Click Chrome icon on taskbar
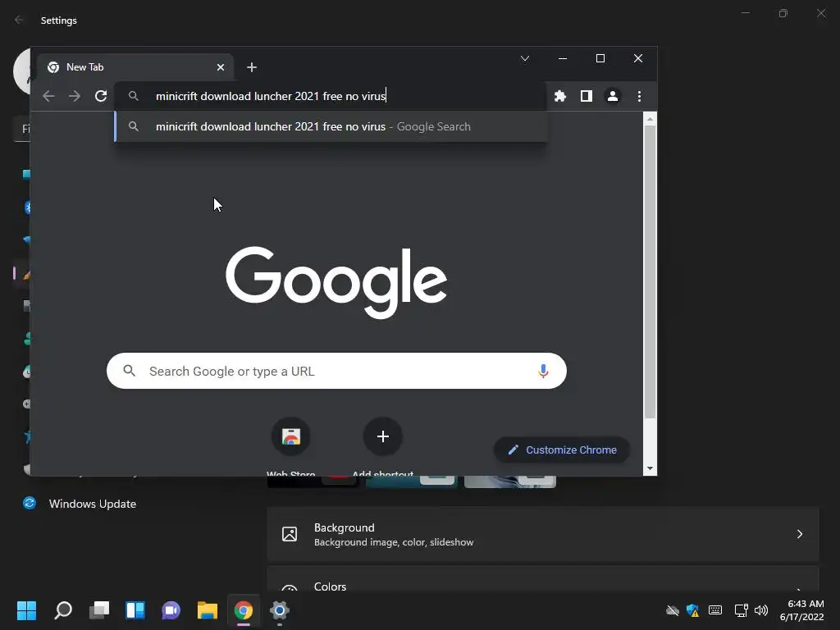 pos(243,610)
